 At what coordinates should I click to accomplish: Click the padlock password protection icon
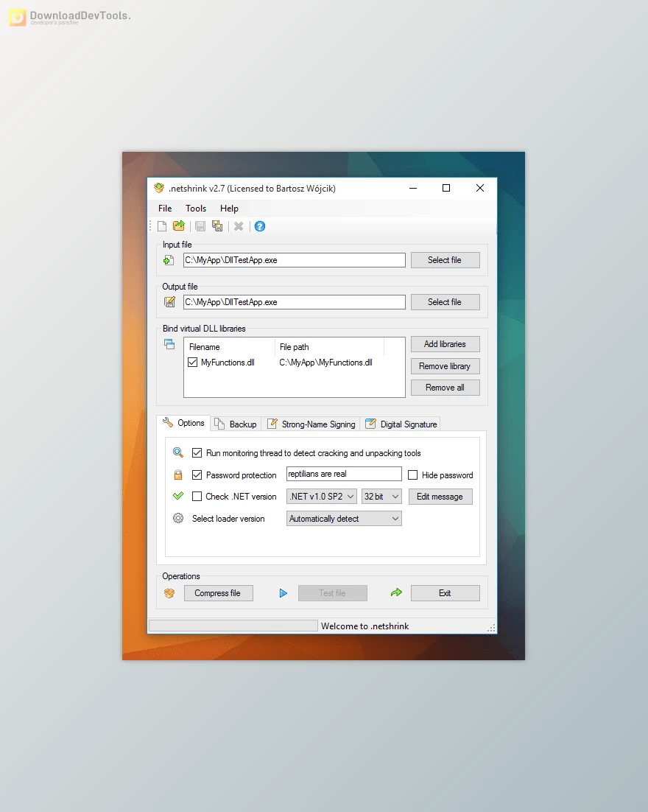pos(178,475)
